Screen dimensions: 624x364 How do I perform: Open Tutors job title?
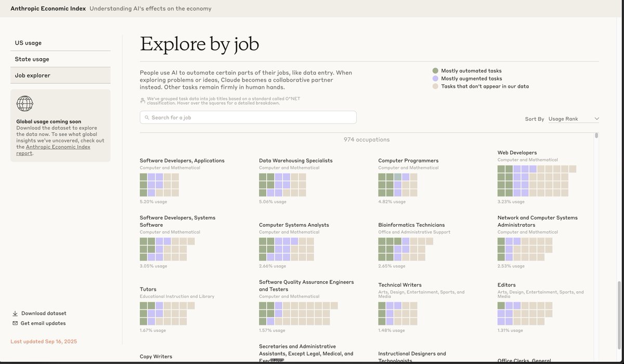point(148,290)
